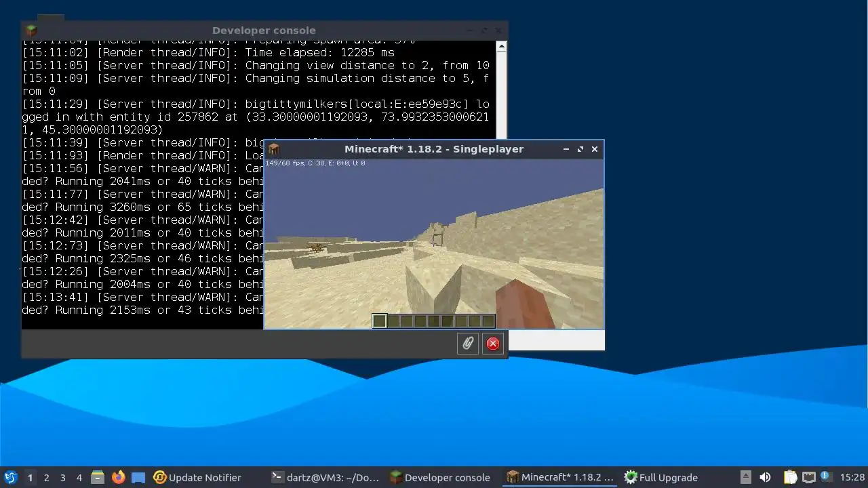Click the grass block icon in Developer console title bar
Image resolution: width=868 pixels, height=488 pixels.
[31, 30]
